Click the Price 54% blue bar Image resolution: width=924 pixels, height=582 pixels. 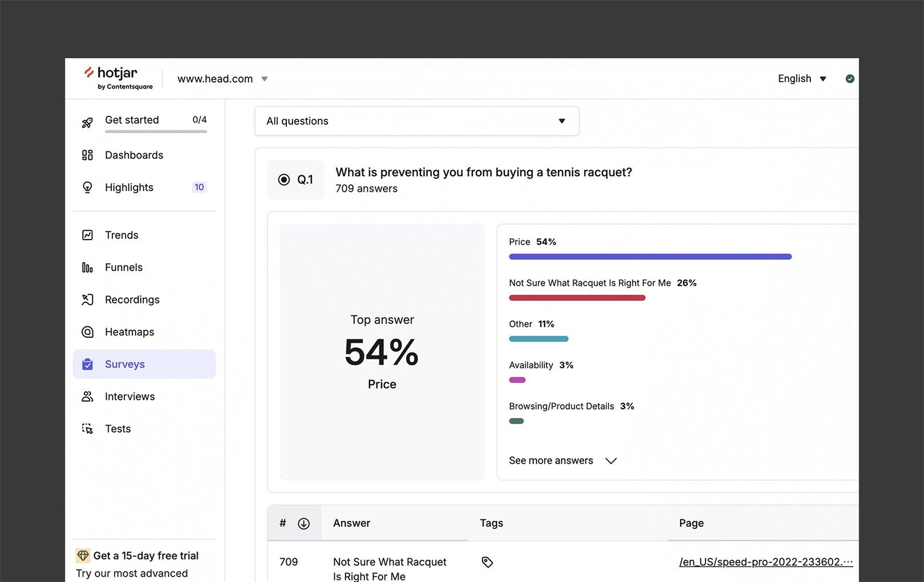point(650,257)
